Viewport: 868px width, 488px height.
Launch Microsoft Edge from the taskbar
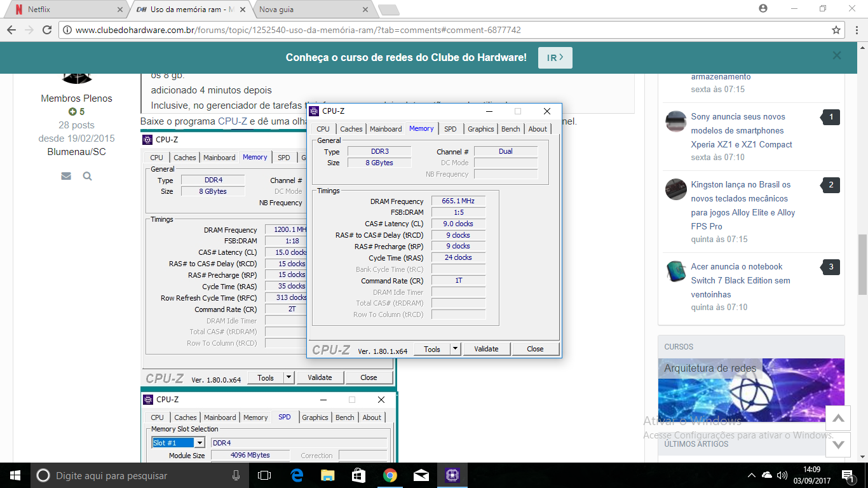[296, 475]
